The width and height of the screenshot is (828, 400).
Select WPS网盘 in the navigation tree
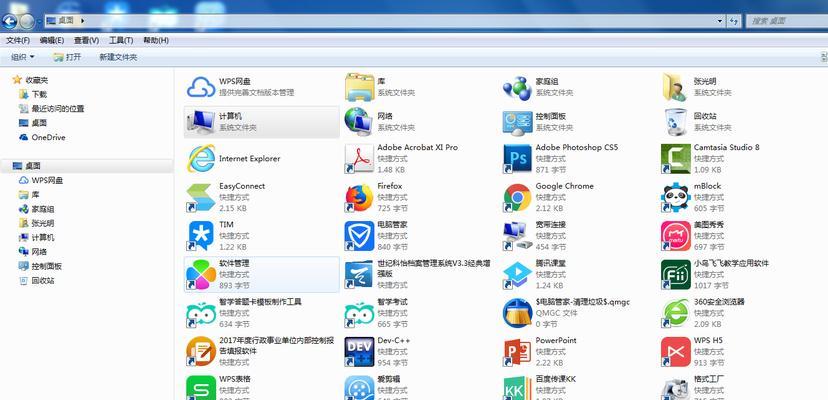coord(47,181)
